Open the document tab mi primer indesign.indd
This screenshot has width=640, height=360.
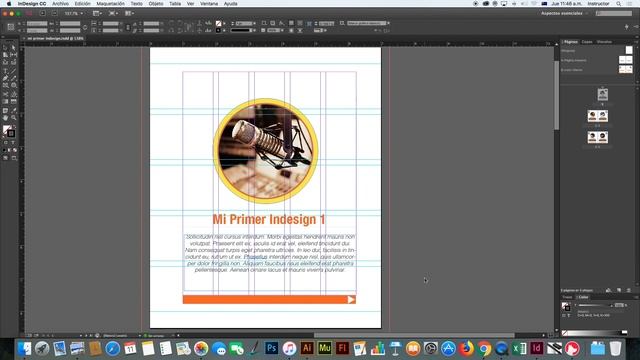click(x=56, y=38)
